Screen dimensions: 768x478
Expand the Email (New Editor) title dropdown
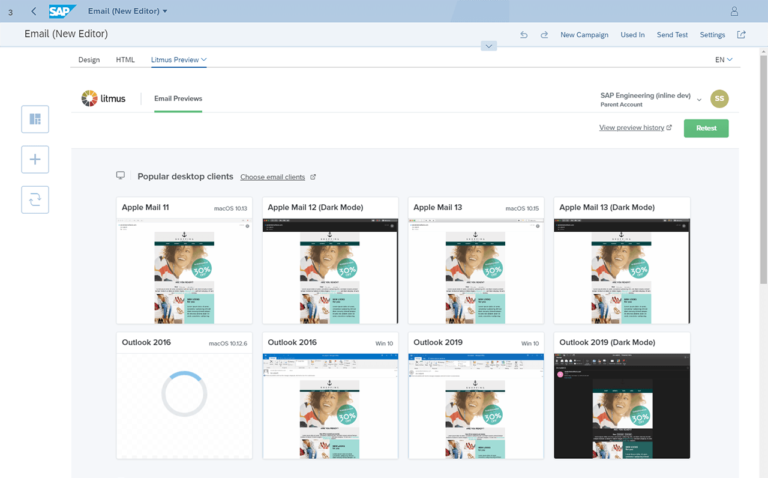[x=165, y=11]
